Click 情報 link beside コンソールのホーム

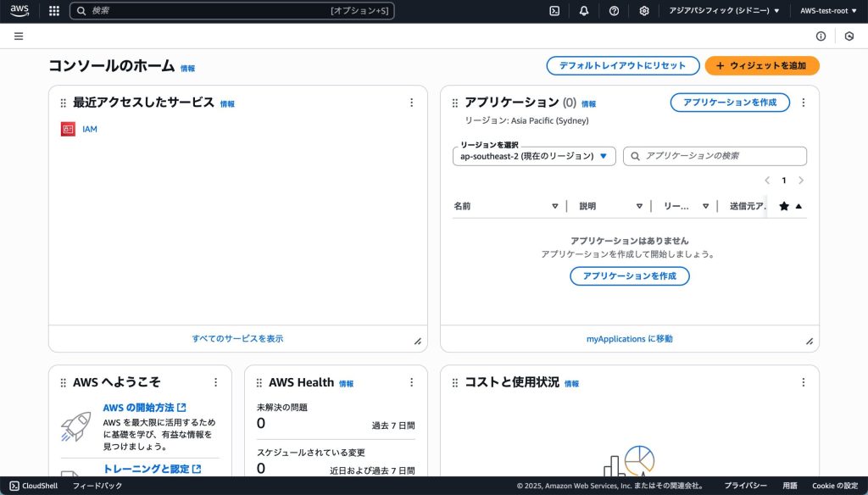187,69
